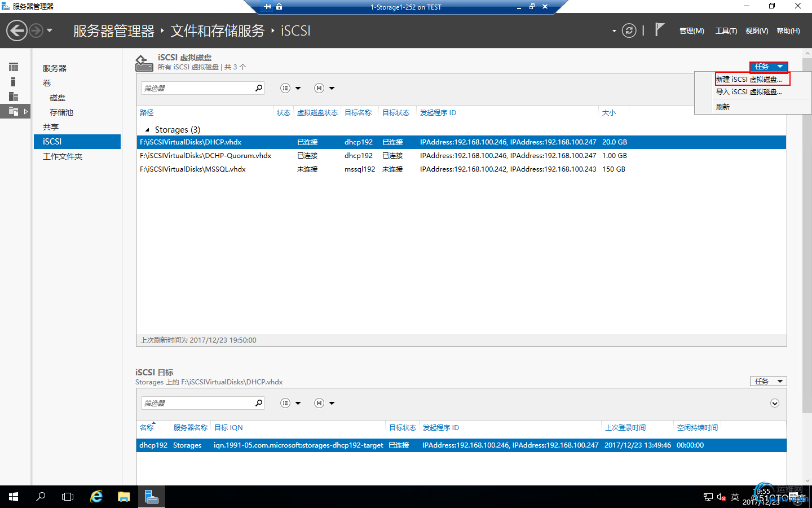The height and width of the screenshot is (508, 812).
Task: Sort iSCSI targets by 名称 column
Action: 147,428
